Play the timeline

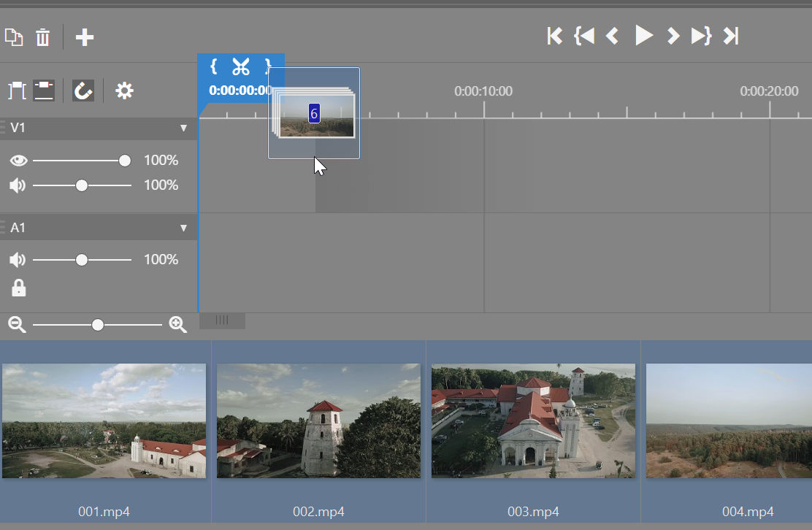[x=644, y=36]
